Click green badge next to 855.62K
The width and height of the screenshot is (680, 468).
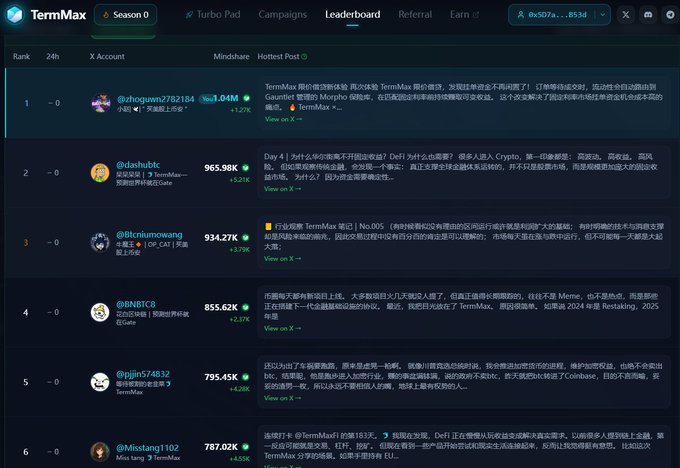pos(245,308)
